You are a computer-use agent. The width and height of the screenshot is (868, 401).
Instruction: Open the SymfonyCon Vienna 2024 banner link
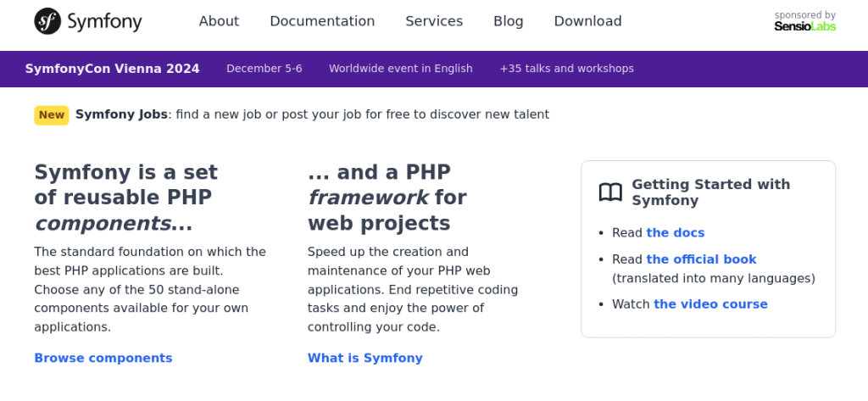[x=113, y=69]
